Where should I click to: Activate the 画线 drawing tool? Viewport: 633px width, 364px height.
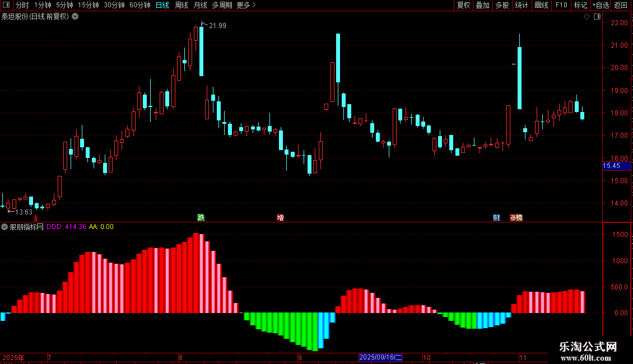[541, 5]
